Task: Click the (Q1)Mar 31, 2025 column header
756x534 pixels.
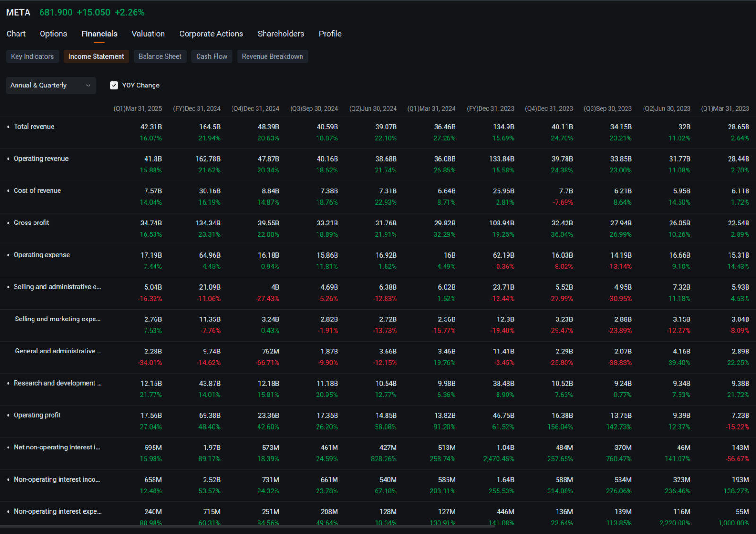Action: [137, 109]
